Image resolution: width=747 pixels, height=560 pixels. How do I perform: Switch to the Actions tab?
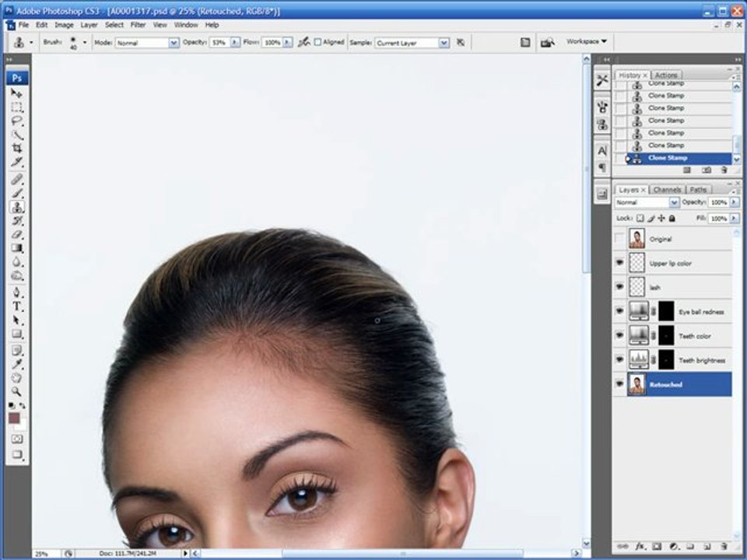click(x=666, y=75)
